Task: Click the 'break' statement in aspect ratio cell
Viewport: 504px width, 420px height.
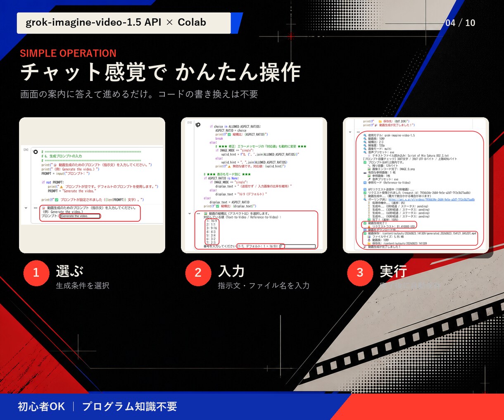Action: point(219,138)
